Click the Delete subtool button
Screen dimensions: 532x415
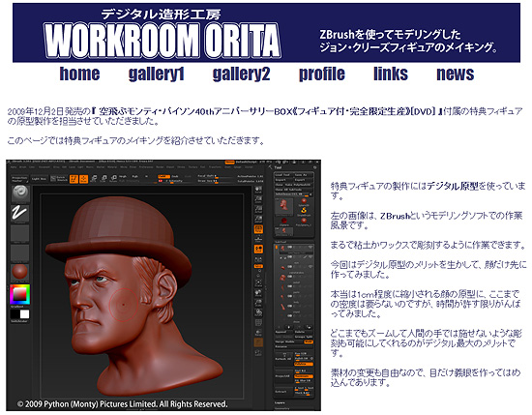coord(304,332)
